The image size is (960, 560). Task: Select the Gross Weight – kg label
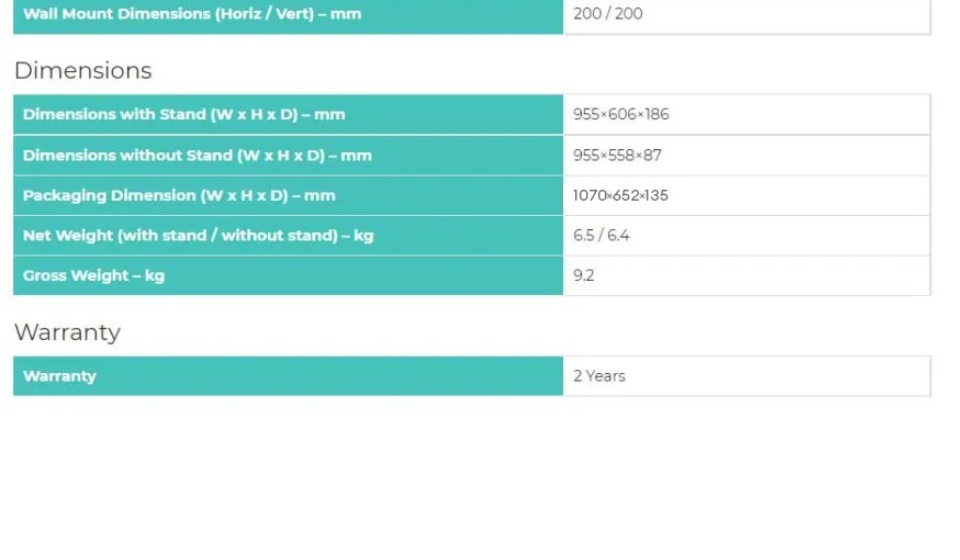click(x=94, y=276)
